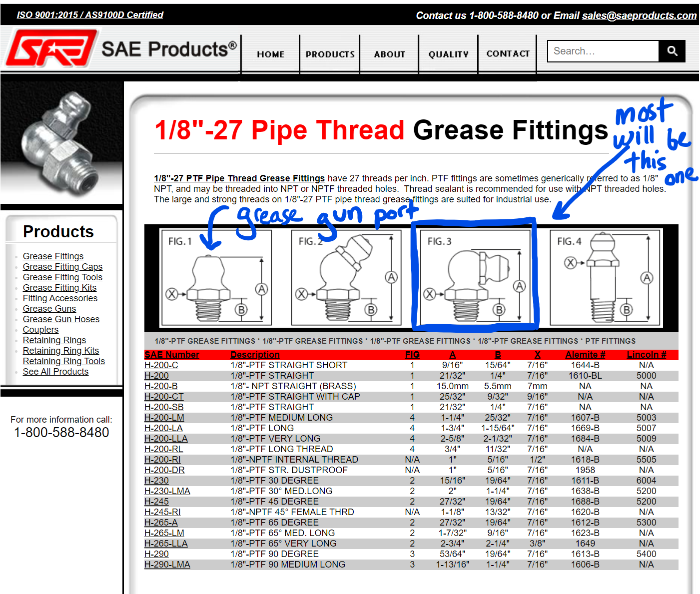Open the HOME menu item
700x594 pixels.
click(270, 54)
